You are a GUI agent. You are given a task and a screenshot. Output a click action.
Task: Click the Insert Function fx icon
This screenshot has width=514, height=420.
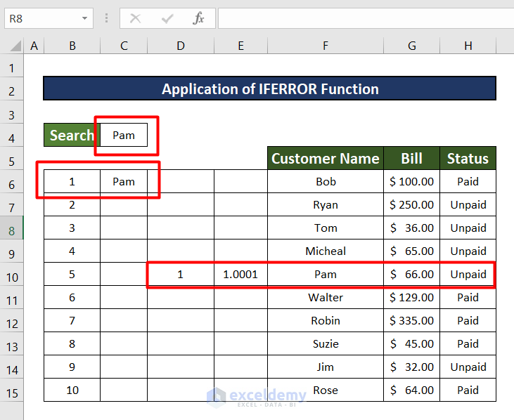(x=199, y=18)
